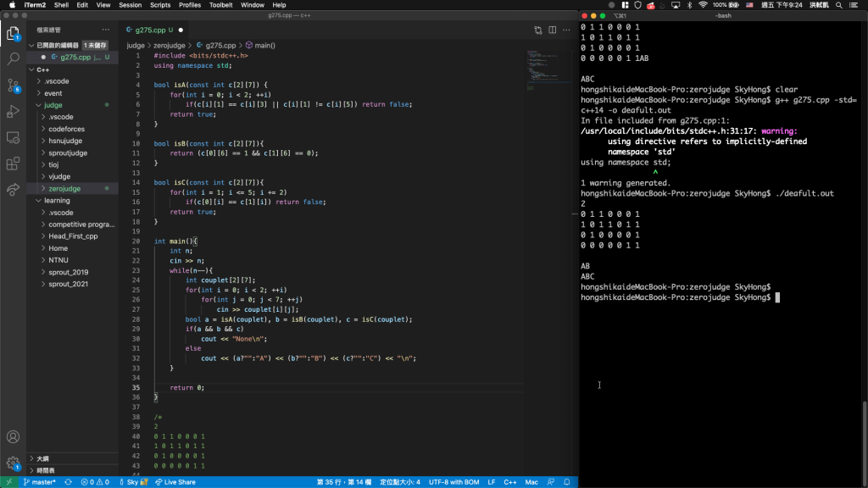
Task: Open the Session menu
Action: click(x=130, y=5)
